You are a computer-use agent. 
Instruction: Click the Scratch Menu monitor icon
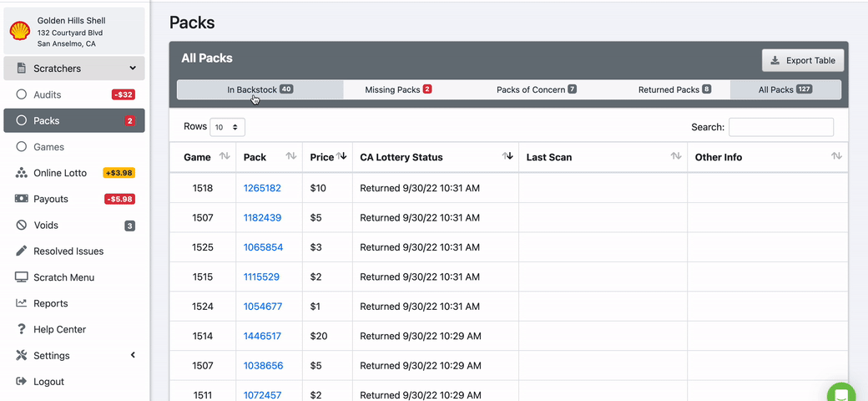click(x=22, y=277)
